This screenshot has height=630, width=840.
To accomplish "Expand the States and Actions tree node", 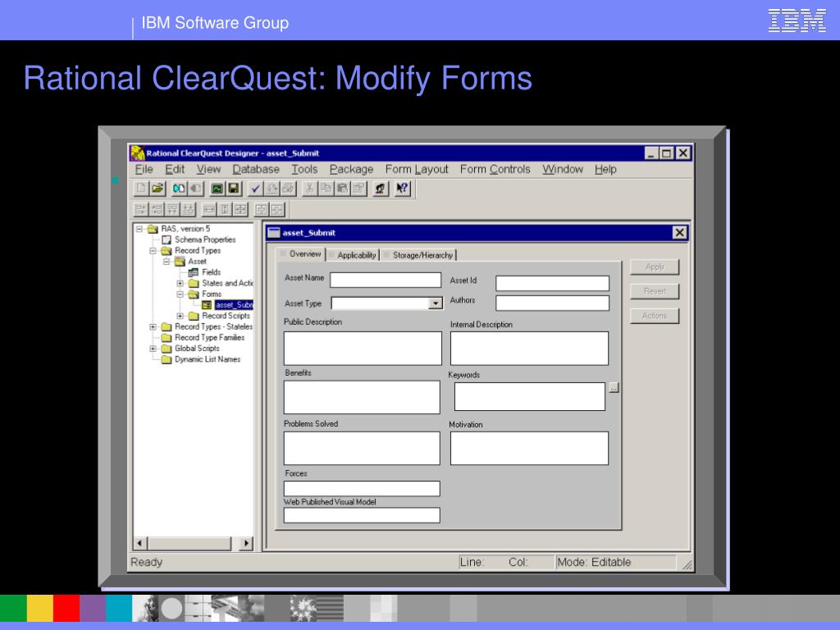I will 180,283.
